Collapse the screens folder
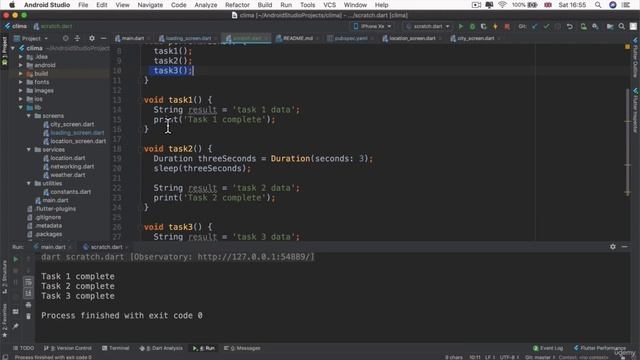Viewport: 640px width, 360px height. [29, 116]
